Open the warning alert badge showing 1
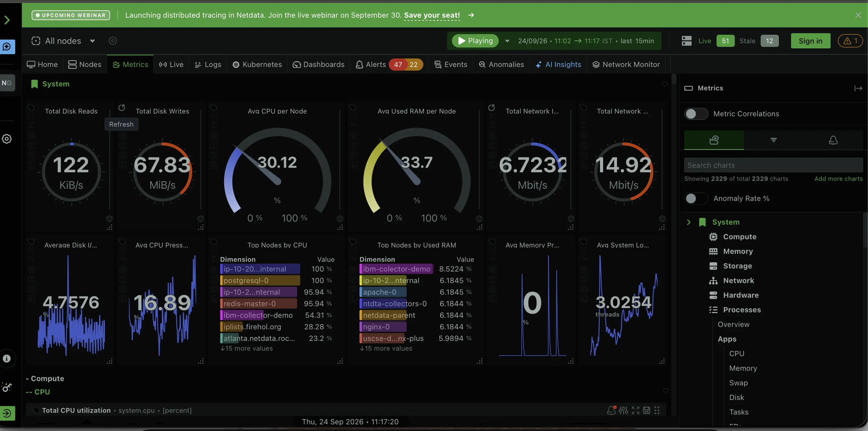This screenshot has width=868, height=431. 850,41
